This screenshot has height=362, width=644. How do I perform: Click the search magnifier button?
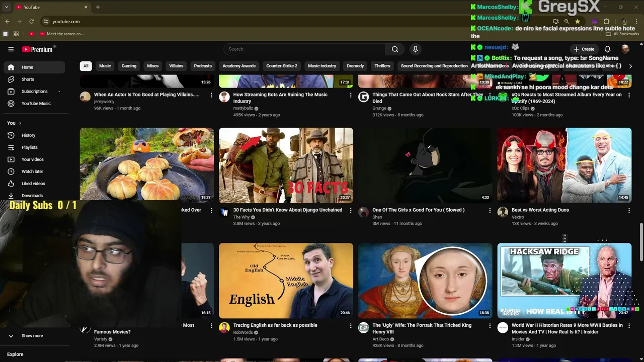tap(395, 49)
